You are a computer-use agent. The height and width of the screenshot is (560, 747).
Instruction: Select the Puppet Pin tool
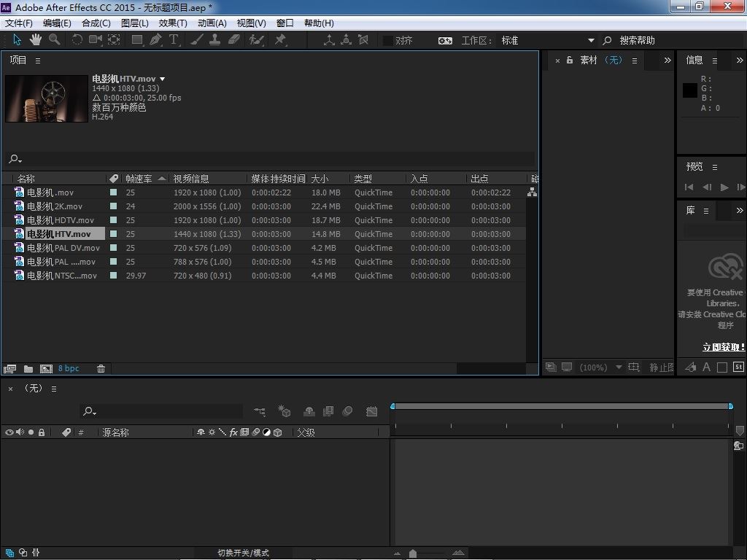[280, 40]
